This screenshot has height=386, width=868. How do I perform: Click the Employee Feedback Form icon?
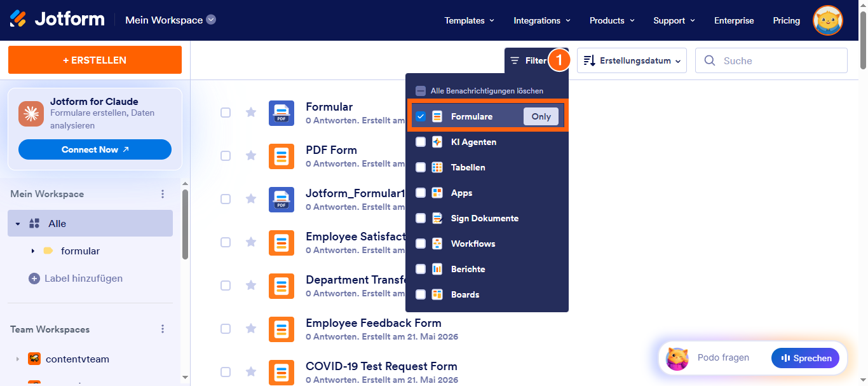(x=281, y=329)
